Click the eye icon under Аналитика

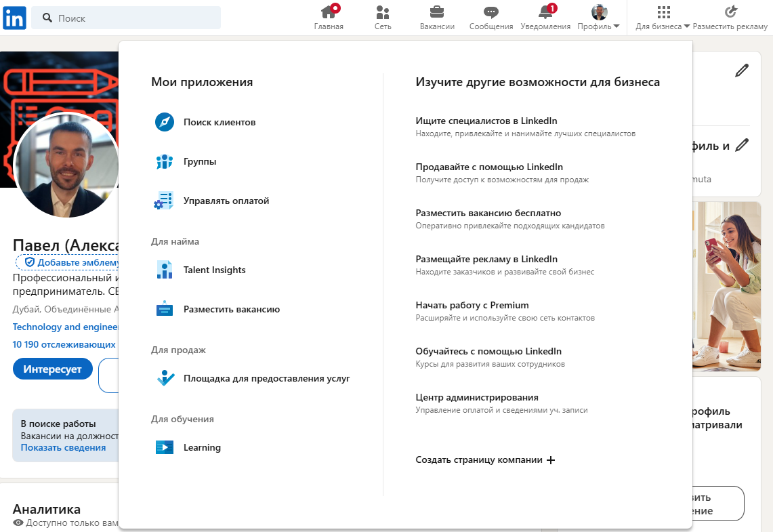click(x=18, y=523)
